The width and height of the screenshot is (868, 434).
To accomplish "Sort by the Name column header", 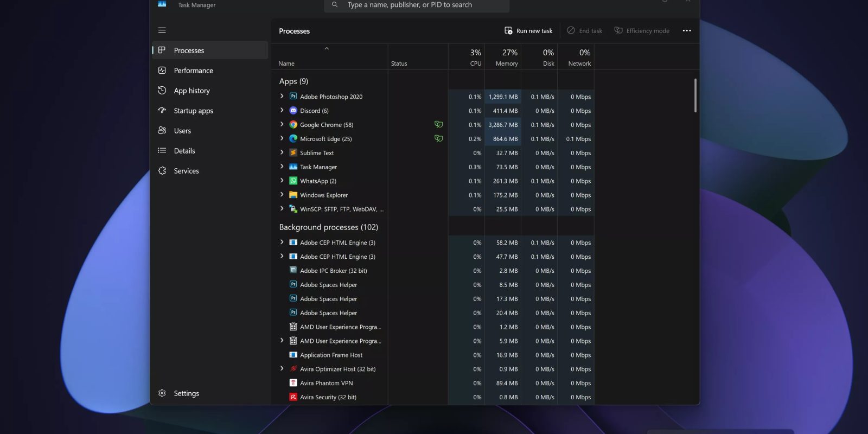I will 329,56.
